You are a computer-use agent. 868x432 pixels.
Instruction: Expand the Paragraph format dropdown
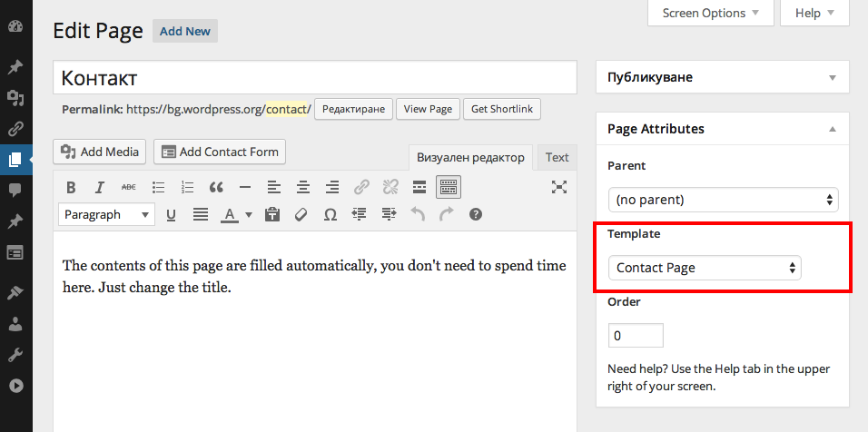[x=107, y=214]
